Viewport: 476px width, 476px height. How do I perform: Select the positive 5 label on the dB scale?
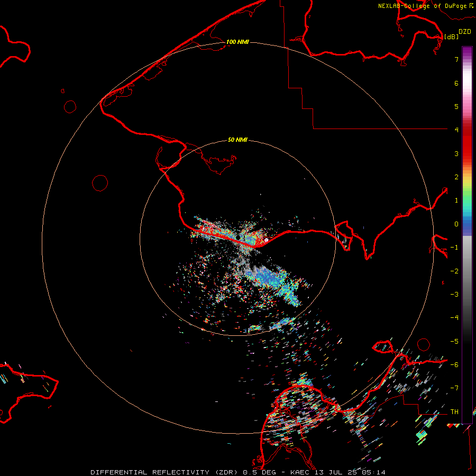click(456, 106)
